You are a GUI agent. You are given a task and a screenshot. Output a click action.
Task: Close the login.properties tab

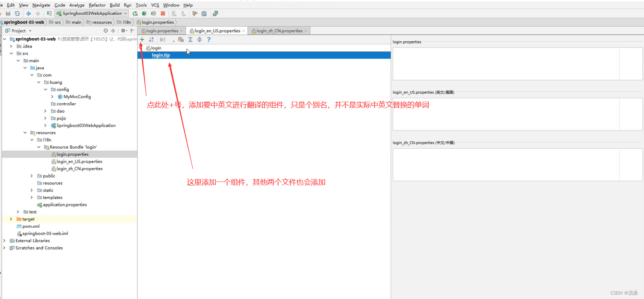[x=181, y=31]
